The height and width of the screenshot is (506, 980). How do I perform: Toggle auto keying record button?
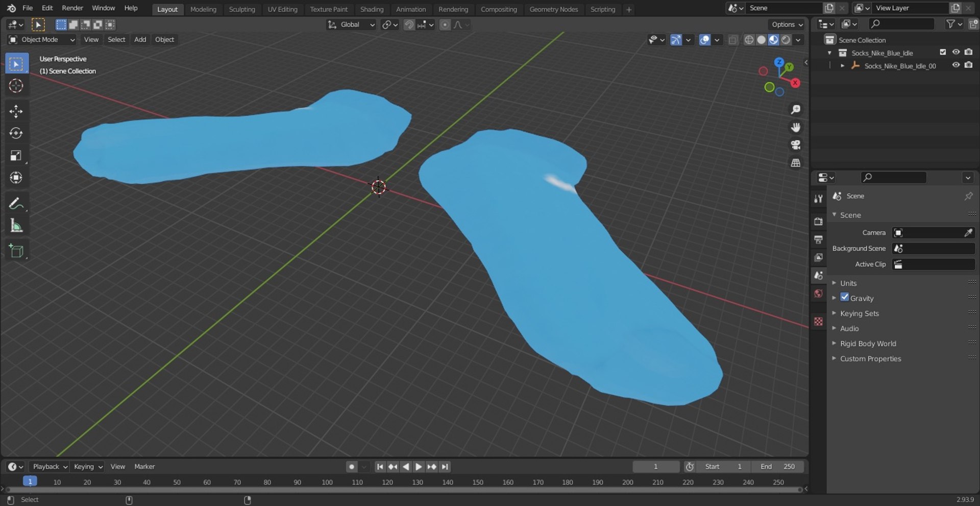coord(351,467)
